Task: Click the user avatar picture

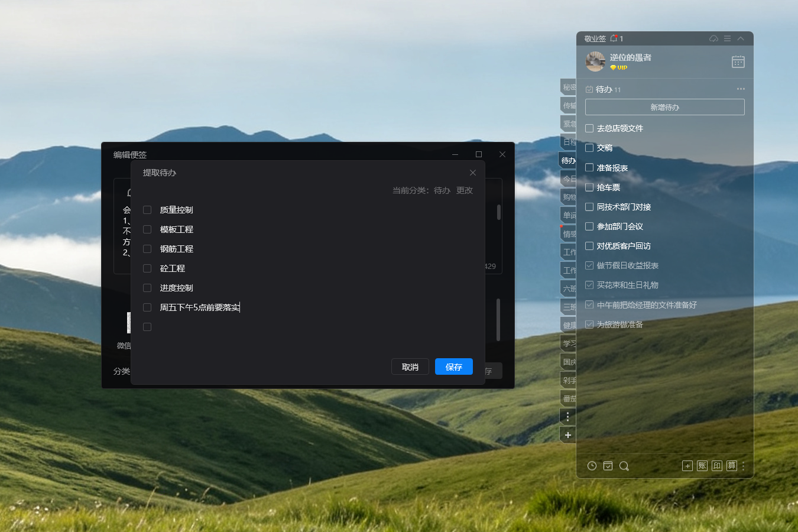Action: coord(595,61)
